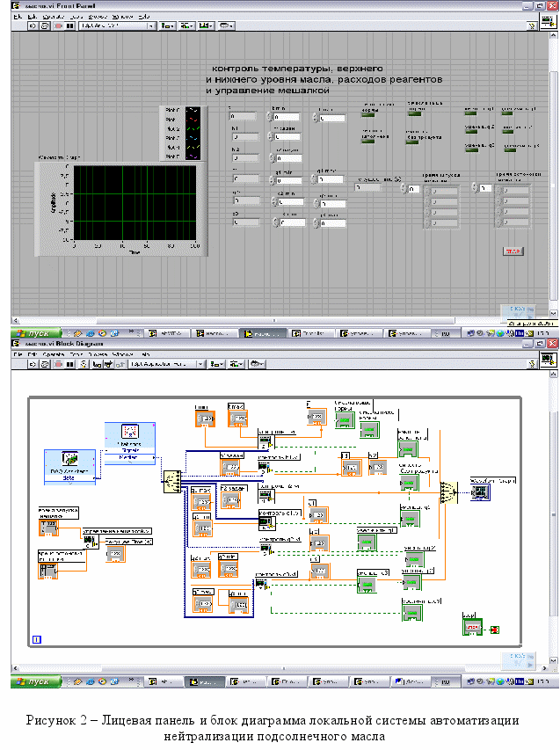This screenshot has width=560, height=750.
Task: Open Operate menu in Front Panel window
Action: (54, 16)
